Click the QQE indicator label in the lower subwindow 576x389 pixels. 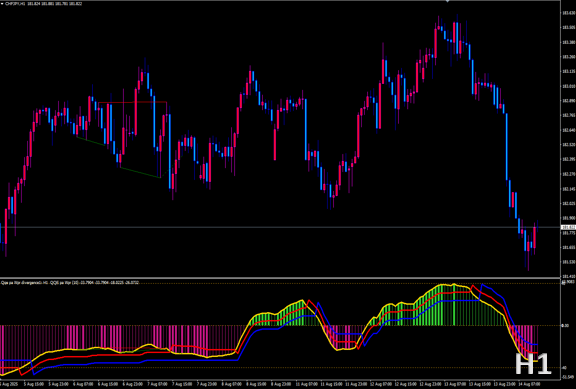(x=70, y=282)
